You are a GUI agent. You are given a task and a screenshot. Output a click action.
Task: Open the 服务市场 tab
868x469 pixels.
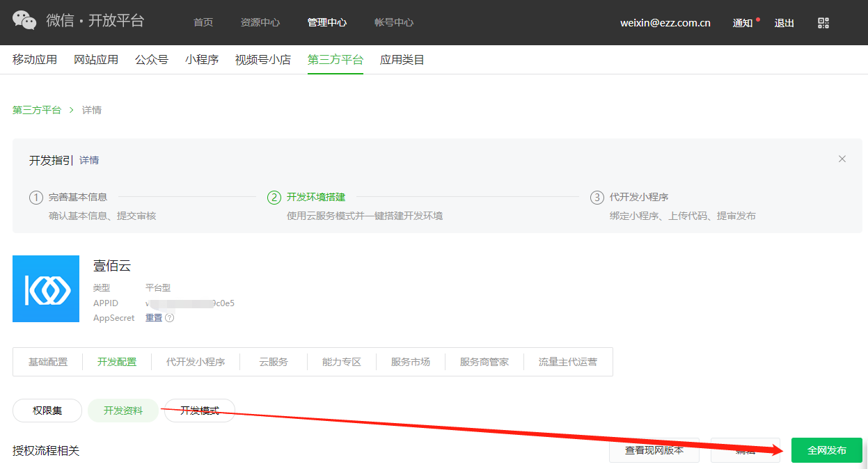411,362
